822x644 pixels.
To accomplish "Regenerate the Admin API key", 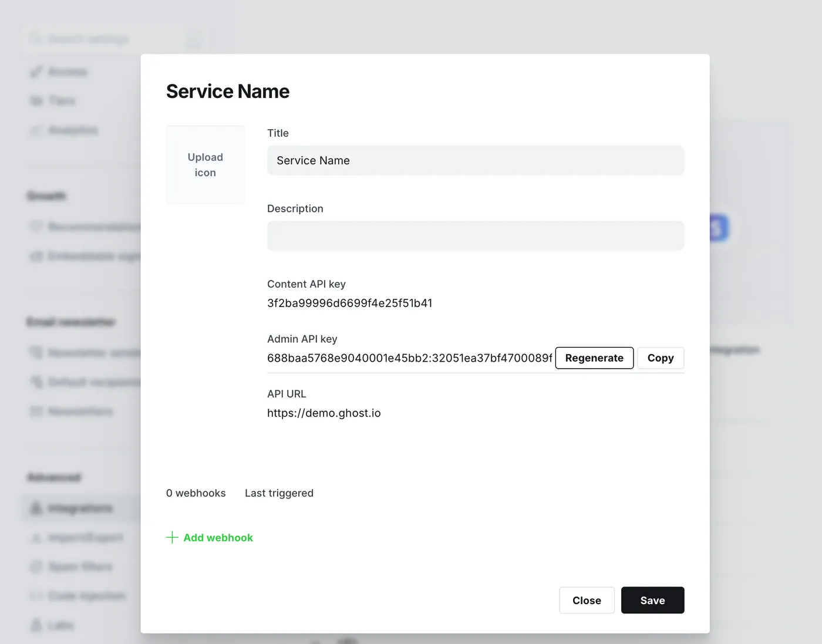I will [594, 358].
